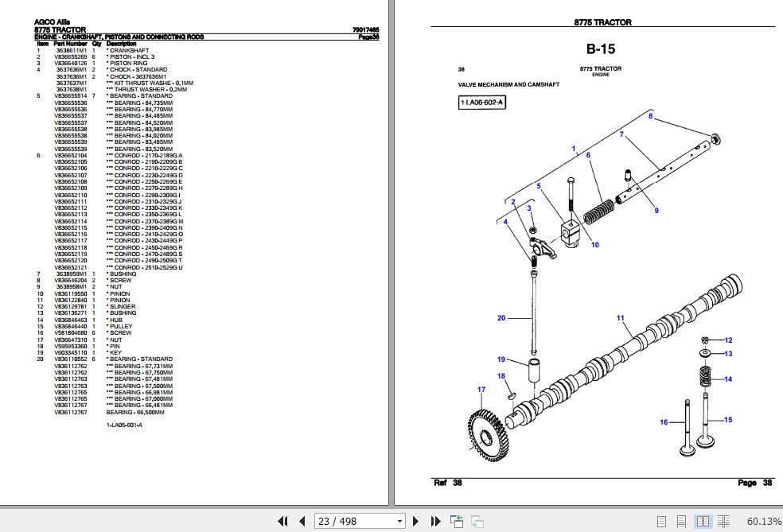Toggle the facing pages view mode
Screen dimensions: 783x532
click(x=703, y=521)
